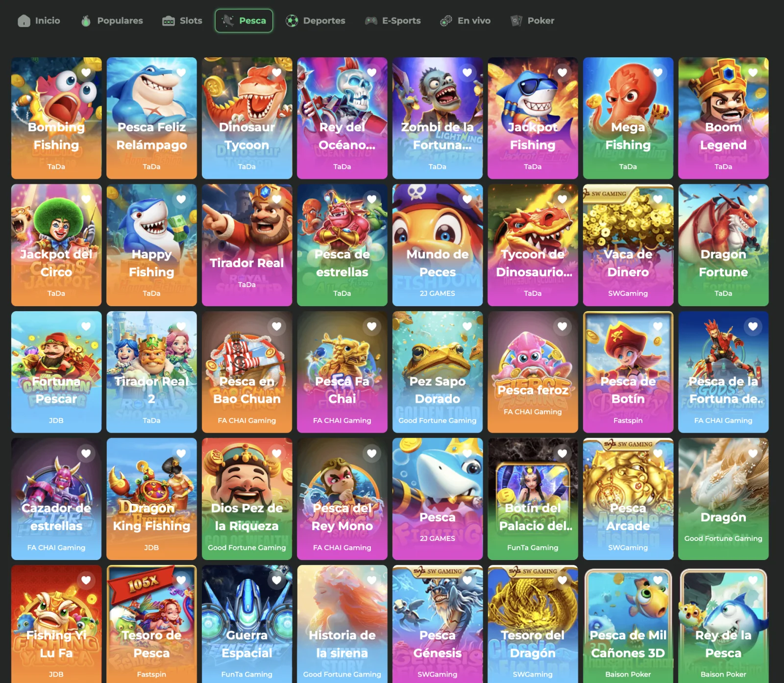The height and width of the screenshot is (683, 784).
Task: Click the flame icon beside Populares
Action: click(86, 21)
